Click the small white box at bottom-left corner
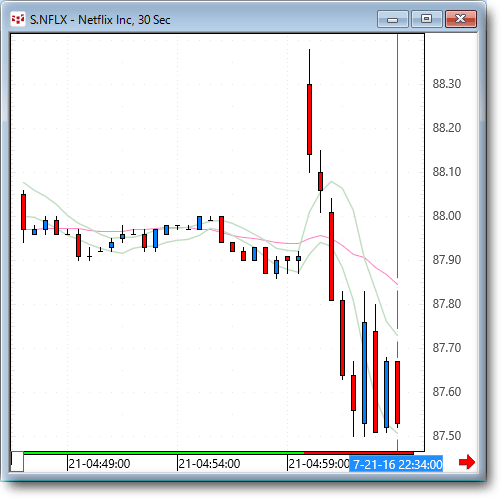 pos(17,462)
